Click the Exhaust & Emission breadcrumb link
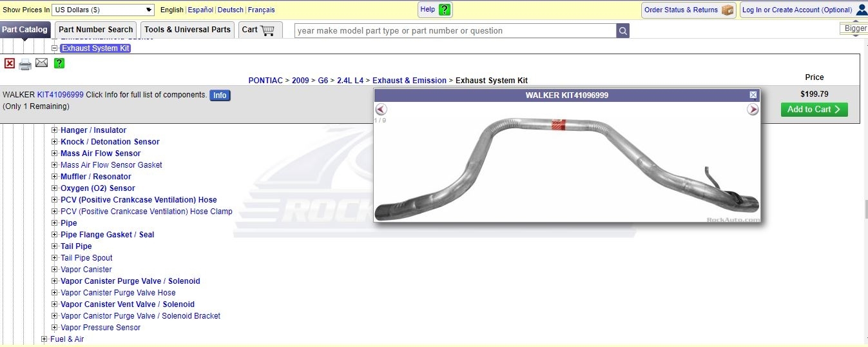The height and width of the screenshot is (347, 868). [x=409, y=81]
